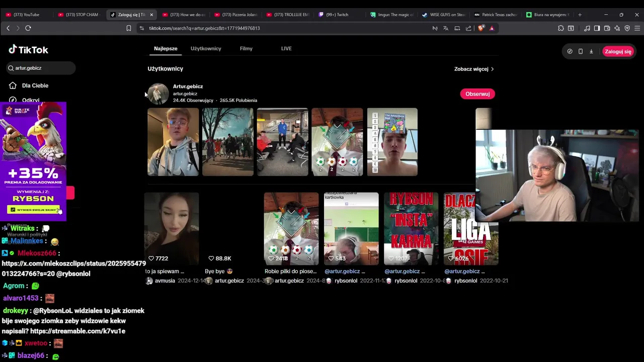
Task: Switch to Biura na wynajem tab
Action: [548, 15]
